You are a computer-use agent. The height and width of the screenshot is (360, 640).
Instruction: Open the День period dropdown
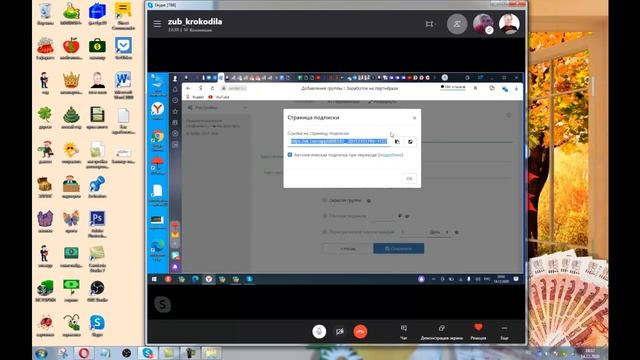click(439, 232)
